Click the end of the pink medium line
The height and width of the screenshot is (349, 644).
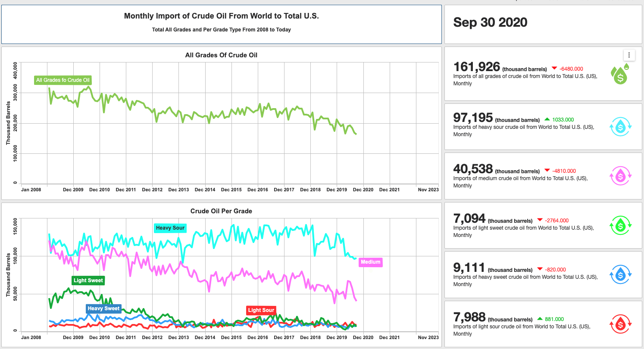[356, 300]
